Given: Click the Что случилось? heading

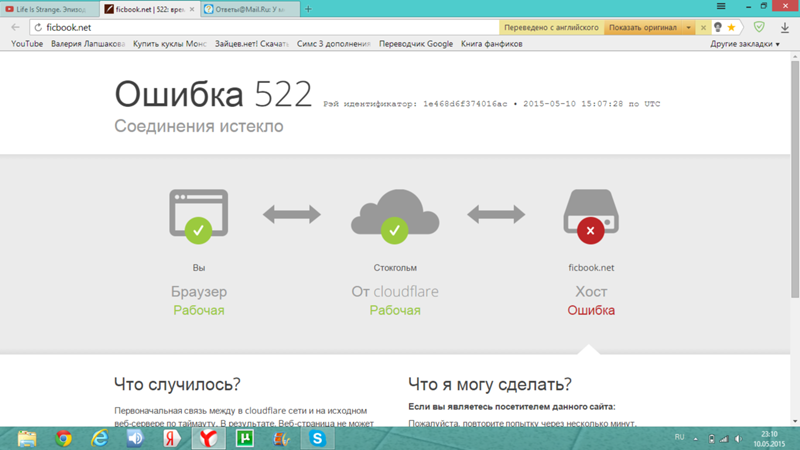Looking at the screenshot, I should pos(177,384).
